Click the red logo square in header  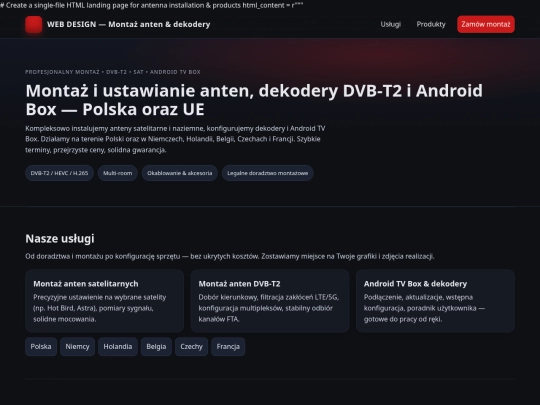click(34, 24)
